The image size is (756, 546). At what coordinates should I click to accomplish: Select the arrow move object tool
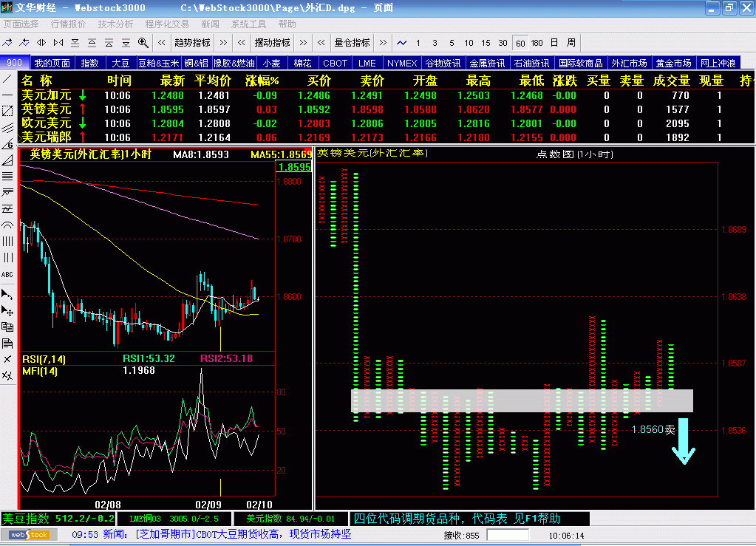(x=7, y=310)
